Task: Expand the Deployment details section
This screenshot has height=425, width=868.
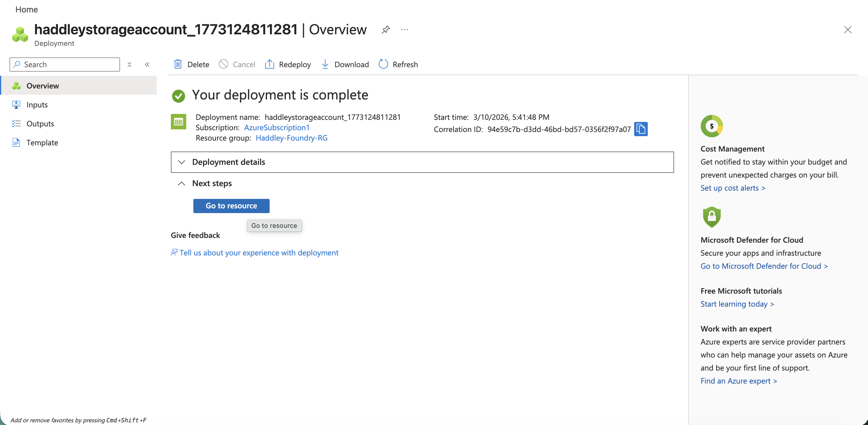Action: (182, 162)
